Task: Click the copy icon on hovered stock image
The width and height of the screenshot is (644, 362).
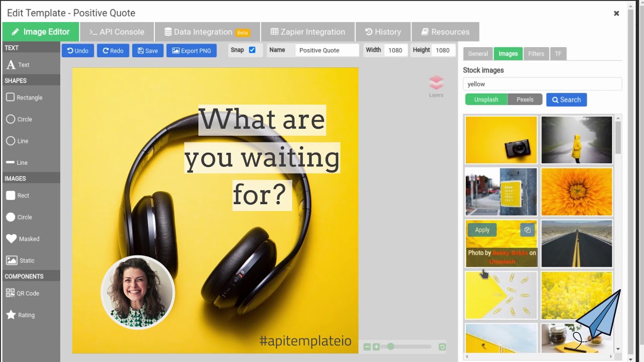Action: click(x=527, y=230)
